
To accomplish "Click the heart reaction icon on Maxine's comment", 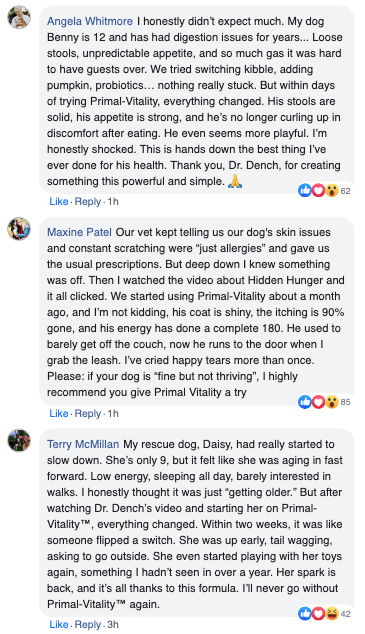I will [319, 402].
